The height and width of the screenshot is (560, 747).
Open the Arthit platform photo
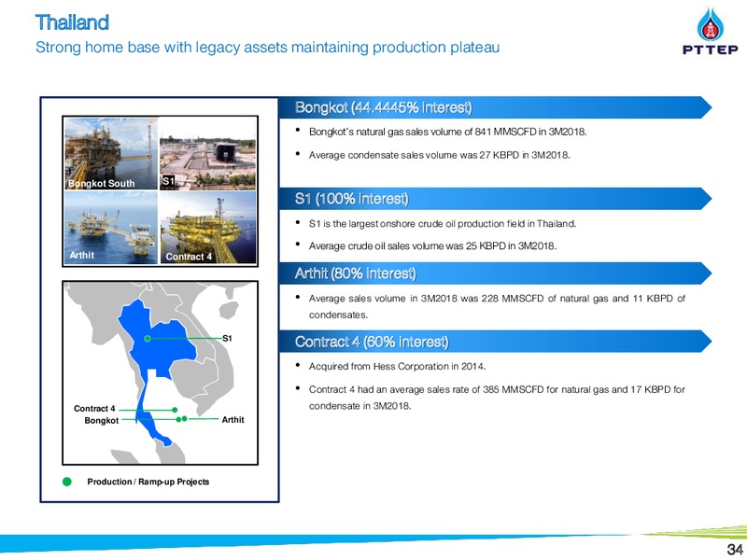point(111,228)
